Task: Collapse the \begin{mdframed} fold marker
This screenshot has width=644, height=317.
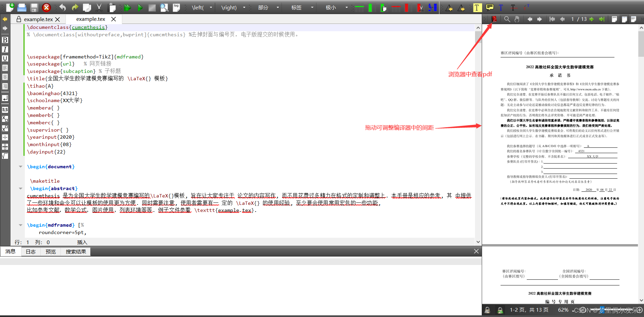Action: click(x=20, y=225)
